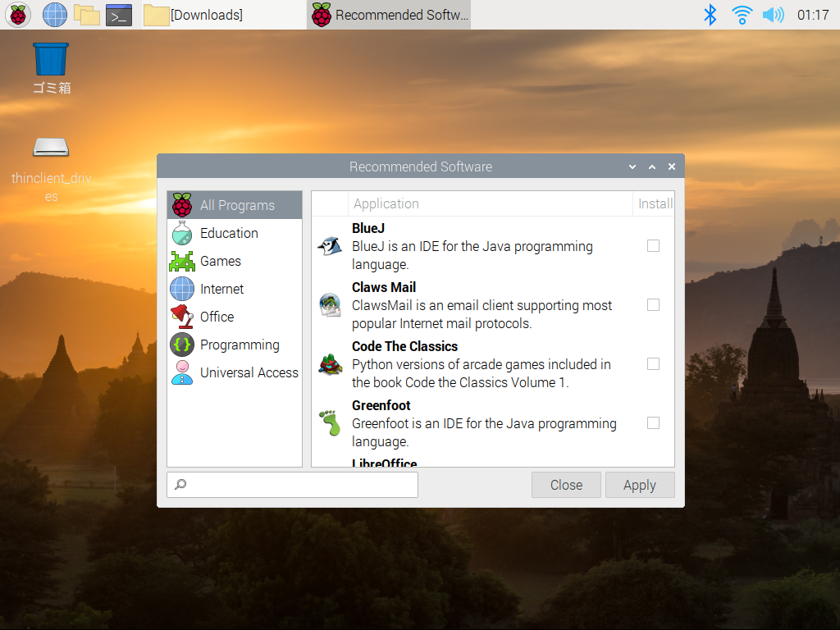Image resolution: width=840 pixels, height=630 pixels.
Task: Click the Games space invader icon
Action: tap(182, 261)
